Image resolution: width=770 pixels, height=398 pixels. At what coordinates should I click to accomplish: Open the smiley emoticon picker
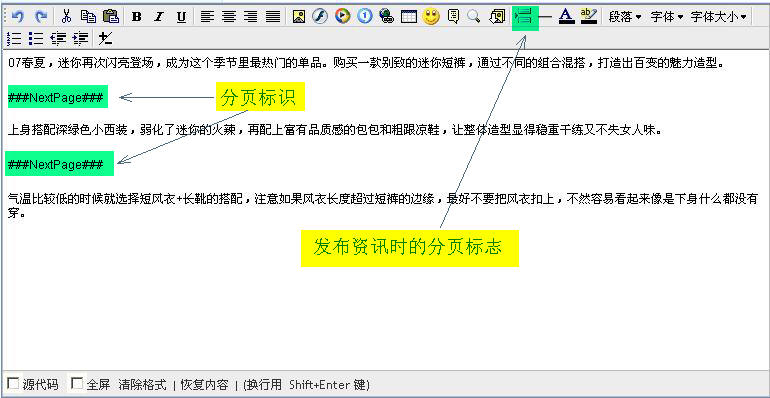432,17
